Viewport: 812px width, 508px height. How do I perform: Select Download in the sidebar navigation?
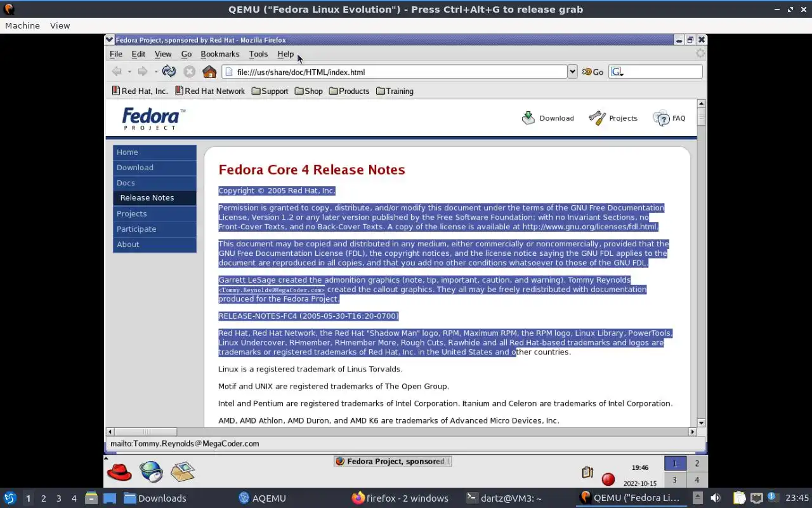[x=155, y=168]
